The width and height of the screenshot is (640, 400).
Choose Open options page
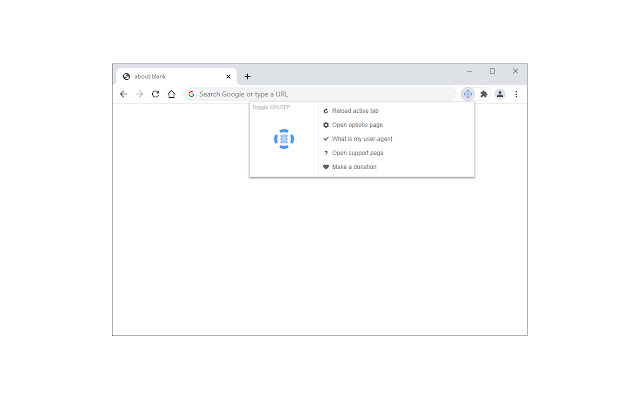pos(353,125)
